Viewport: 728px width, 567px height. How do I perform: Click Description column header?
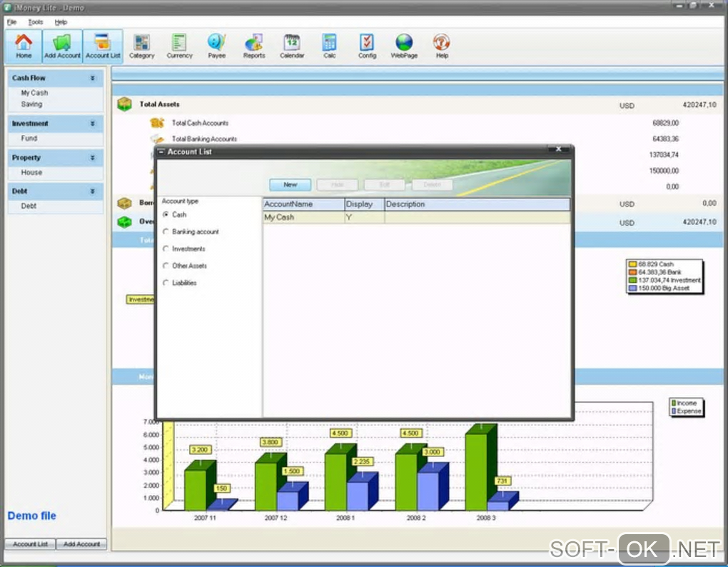point(477,204)
